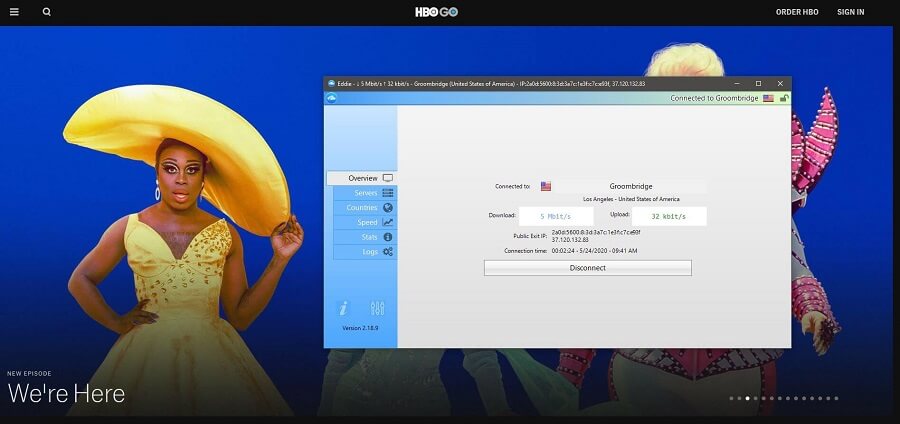Open the Stats tab
This screenshot has height=424, width=900.
[365, 237]
